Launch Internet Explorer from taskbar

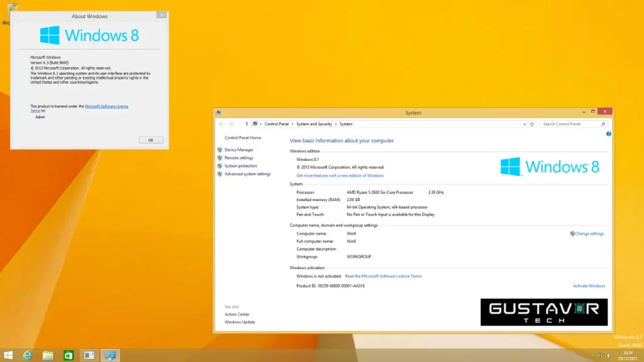[x=27, y=355]
